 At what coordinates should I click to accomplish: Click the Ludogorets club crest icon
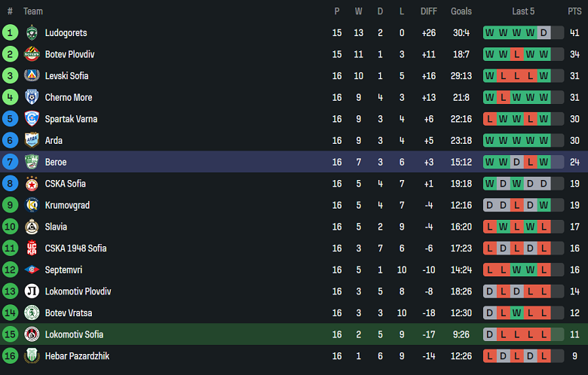click(32, 32)
